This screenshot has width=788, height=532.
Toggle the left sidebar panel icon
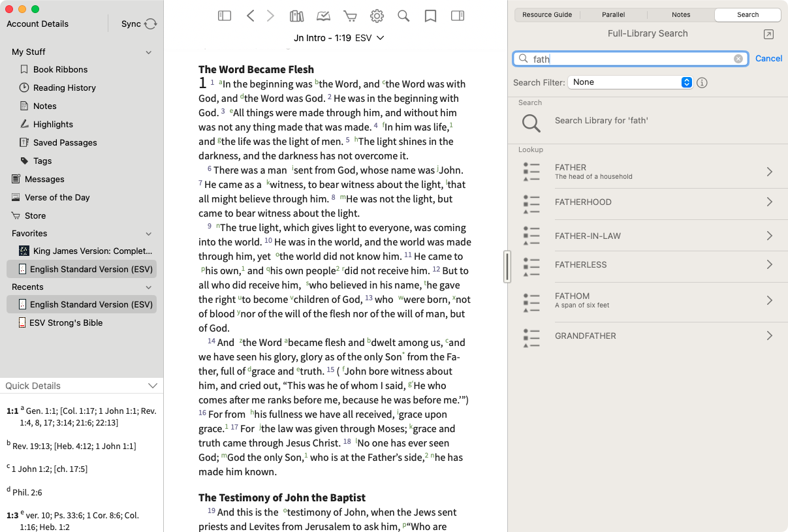225,16
